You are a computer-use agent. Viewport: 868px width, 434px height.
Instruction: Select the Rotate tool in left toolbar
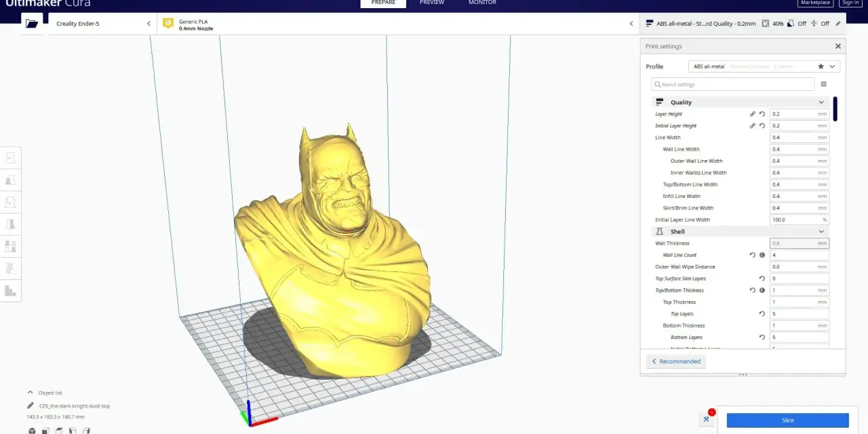[x=10, y=202]
